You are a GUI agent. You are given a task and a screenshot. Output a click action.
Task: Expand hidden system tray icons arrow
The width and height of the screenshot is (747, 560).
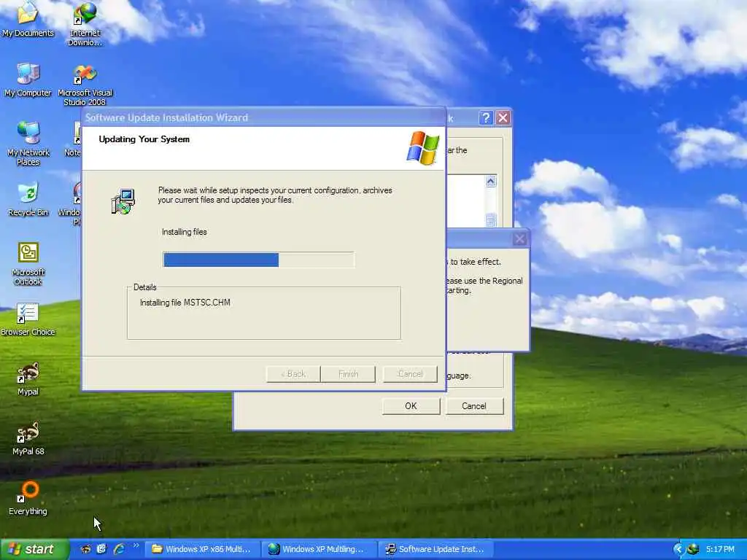coord(678,550)
